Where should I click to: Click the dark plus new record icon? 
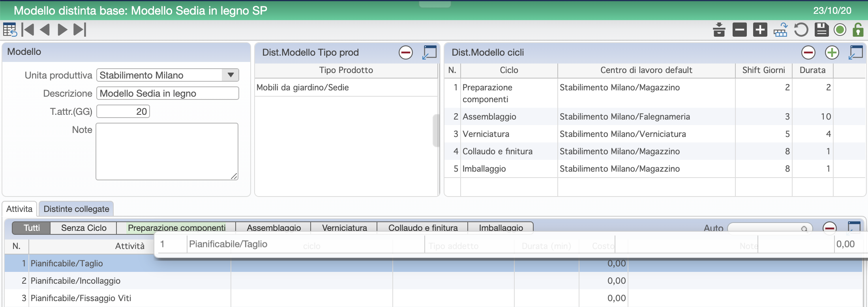pyautogui.click(x=760, y=30)
